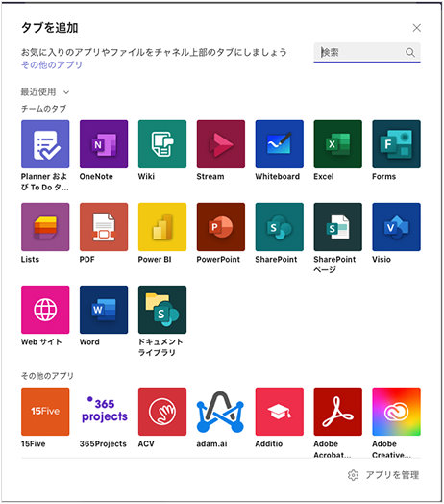Image resolution: width=444 pixels, height=504 pixels.
Task: Add a Word tab
Action: click(x=104, y=310)
